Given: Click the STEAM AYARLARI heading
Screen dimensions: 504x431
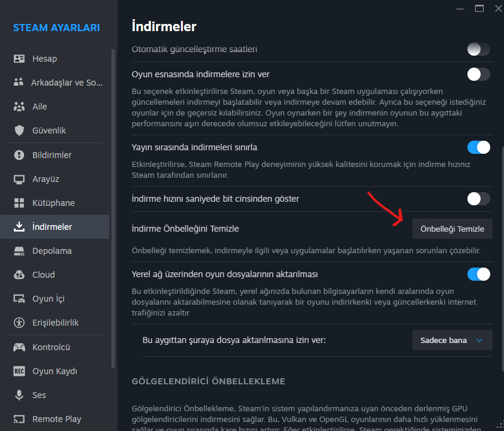Looking at the screenshot, I should point(56,28).
